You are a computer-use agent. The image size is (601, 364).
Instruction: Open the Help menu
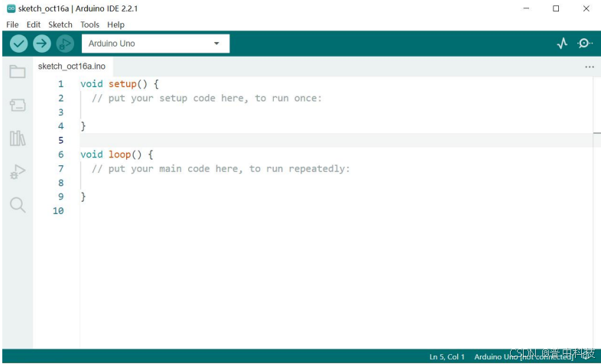(x=115, y=24)
